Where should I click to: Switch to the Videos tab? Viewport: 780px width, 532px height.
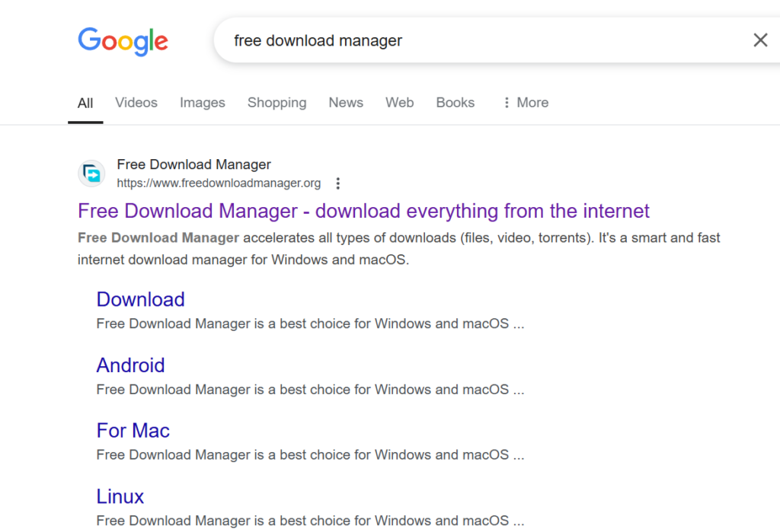[136, 103]
